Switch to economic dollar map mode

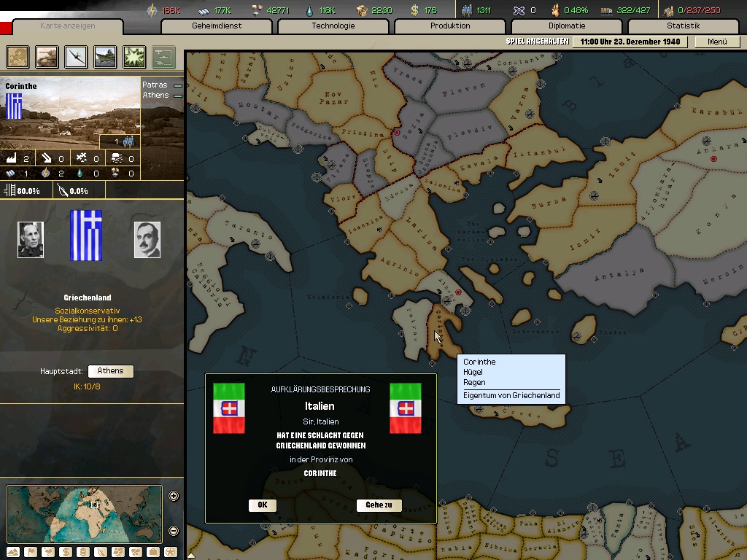pos(65,552)
